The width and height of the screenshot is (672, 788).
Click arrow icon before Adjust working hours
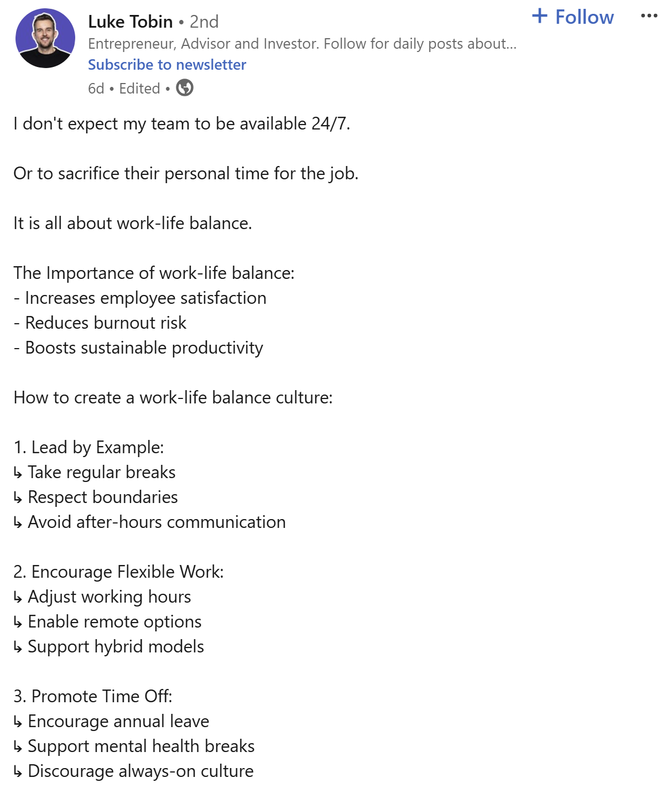pos(18,598)
